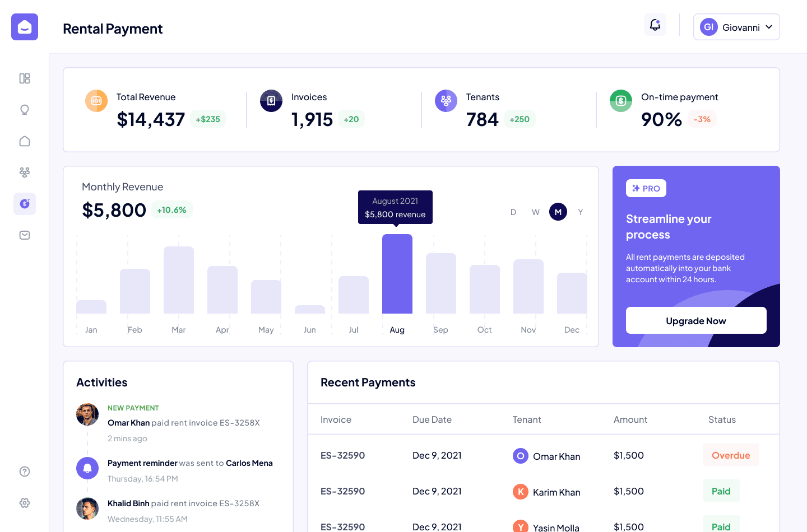Select the M period toggle
Viewport: 807px width, 532px height.
coord(558,212)
